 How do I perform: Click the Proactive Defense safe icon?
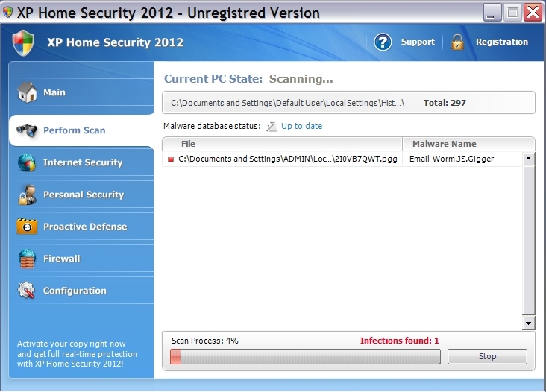click(27, 227)
